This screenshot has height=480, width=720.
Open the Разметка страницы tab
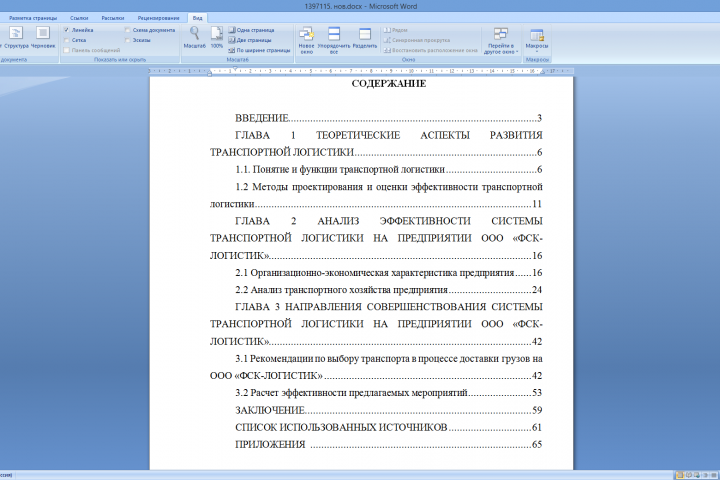pyautogui.click(x=33, y=18)
